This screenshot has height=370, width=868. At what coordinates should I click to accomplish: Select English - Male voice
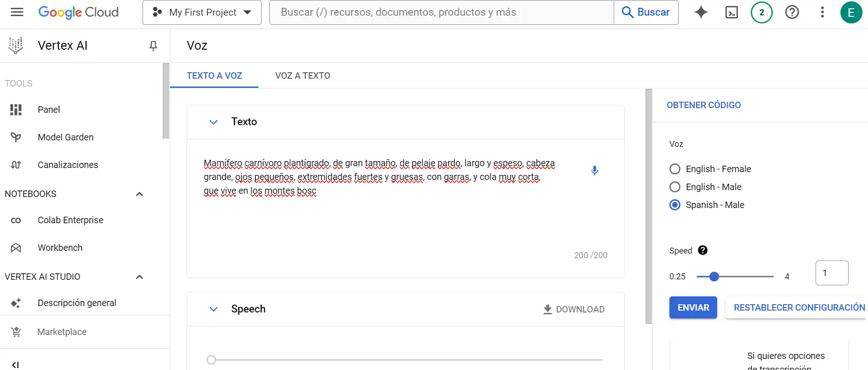(675, 187)
